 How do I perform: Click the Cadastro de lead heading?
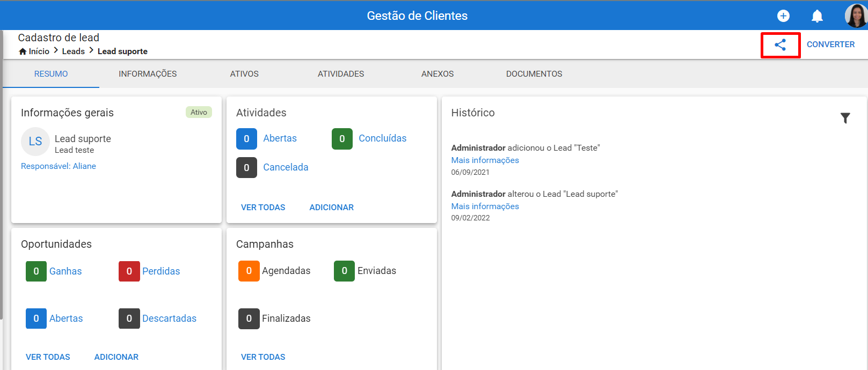pos(59,38)
